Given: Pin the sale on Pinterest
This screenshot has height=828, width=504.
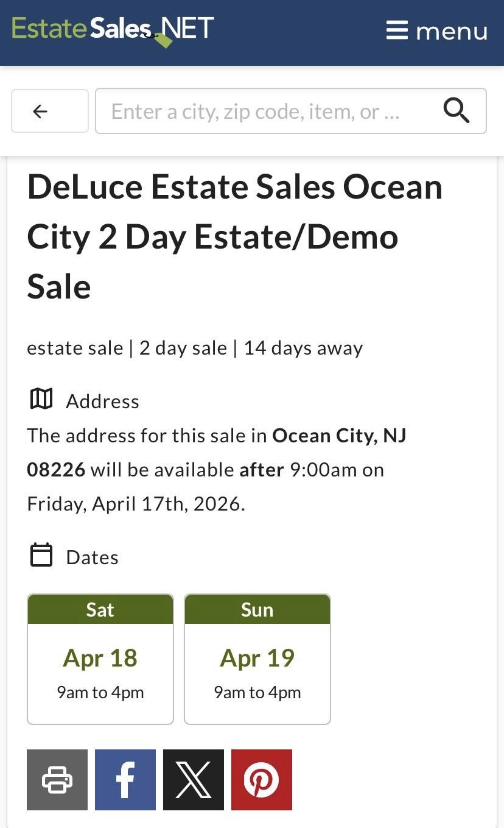Looking at the screenshot, I should pos(262,780).
